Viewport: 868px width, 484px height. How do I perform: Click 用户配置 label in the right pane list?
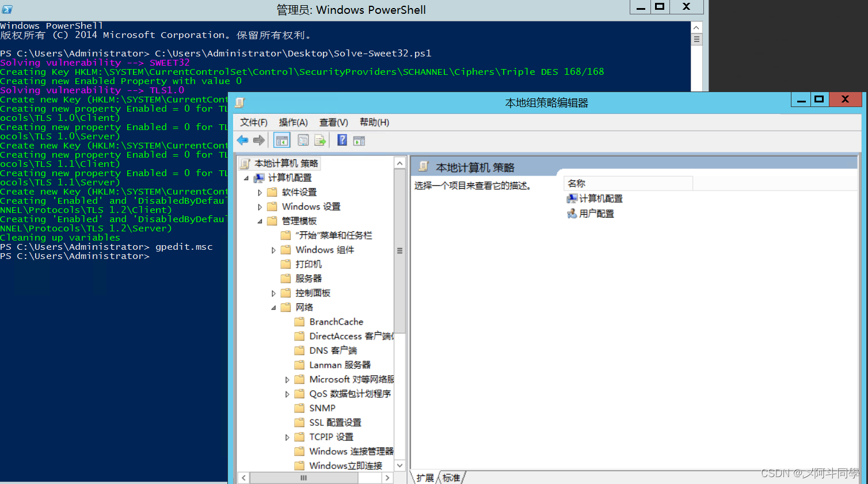596,214
